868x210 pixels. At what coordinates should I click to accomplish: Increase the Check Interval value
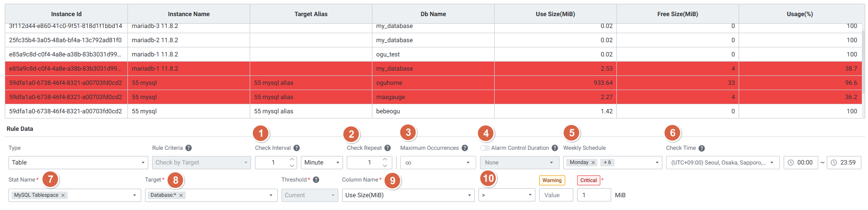pos(292,159)
